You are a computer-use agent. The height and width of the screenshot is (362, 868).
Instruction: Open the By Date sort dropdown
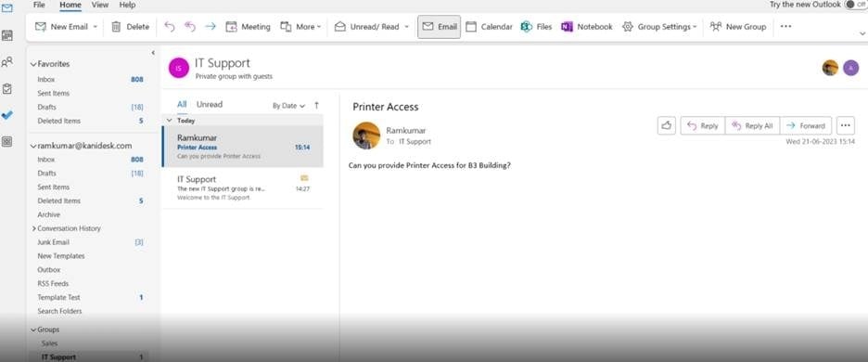point(288,105)
